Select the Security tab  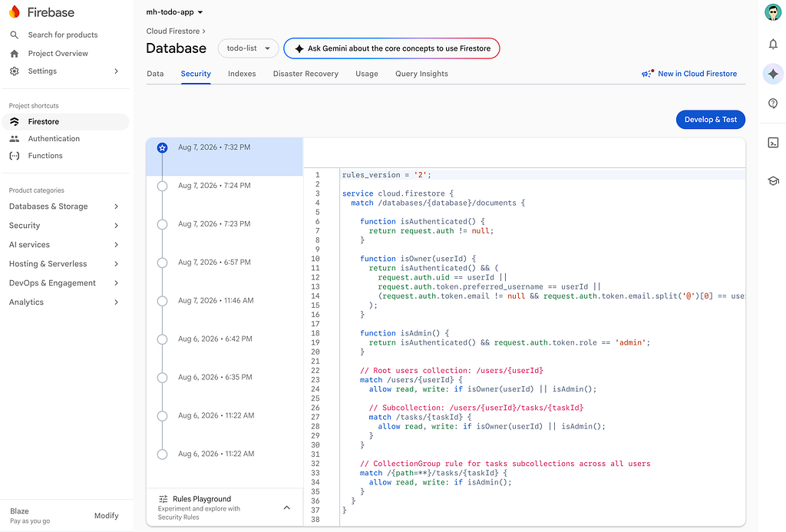click(196, 74)
